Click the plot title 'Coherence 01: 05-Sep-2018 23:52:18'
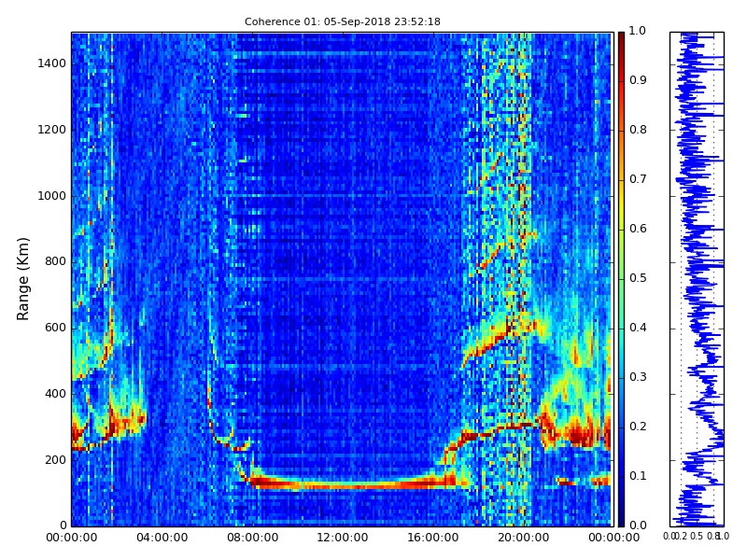Image resolution: width=747 pixels, height=560 pixels. click(x=342, y=21)
